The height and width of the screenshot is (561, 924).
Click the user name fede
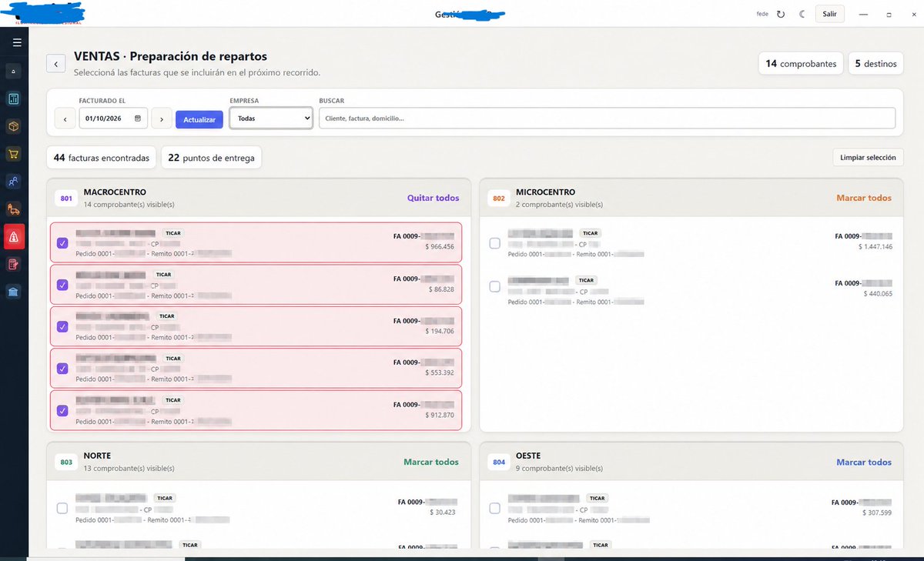pos(762,14)
